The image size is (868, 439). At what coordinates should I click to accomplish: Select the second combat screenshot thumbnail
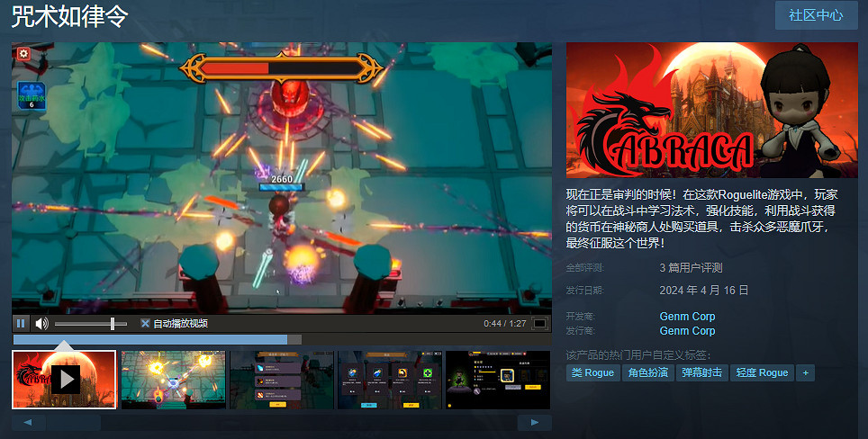[173, 380]
